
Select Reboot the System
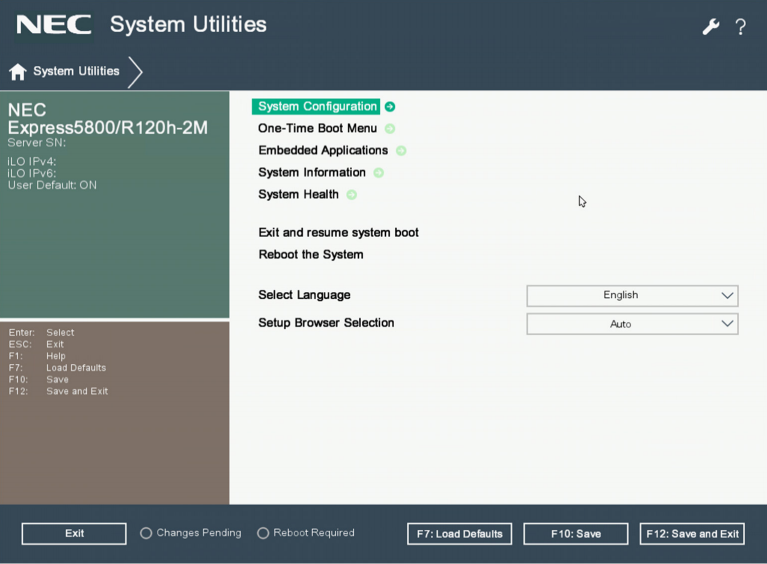(x=311, y=254)
